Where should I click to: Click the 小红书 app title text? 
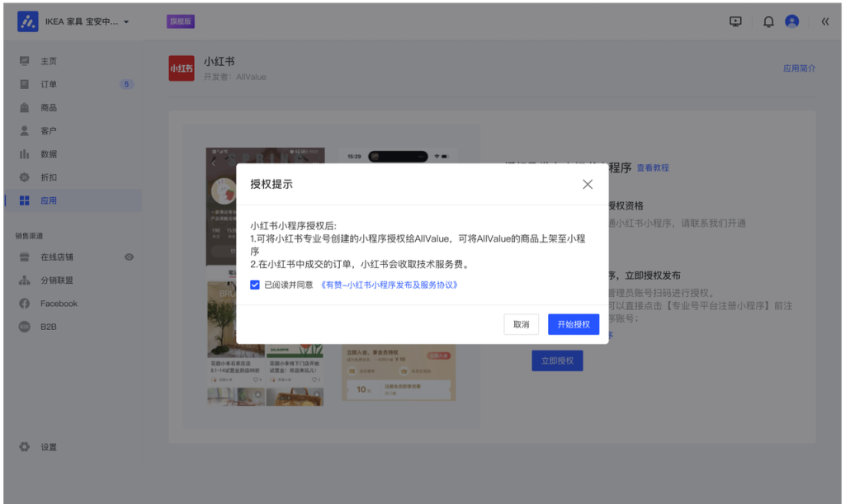point(219,61)
